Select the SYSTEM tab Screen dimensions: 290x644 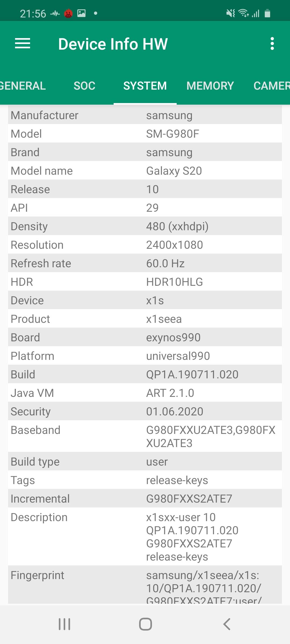145,86
